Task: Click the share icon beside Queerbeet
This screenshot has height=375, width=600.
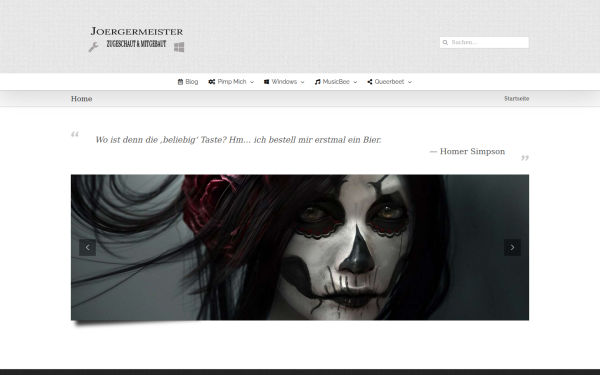Action: pos(370,82)
